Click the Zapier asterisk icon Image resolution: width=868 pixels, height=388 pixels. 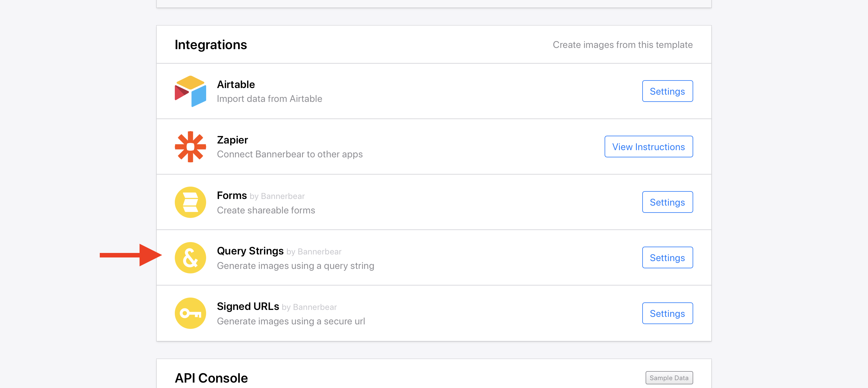pyautogui.click(x=190, y=147)
